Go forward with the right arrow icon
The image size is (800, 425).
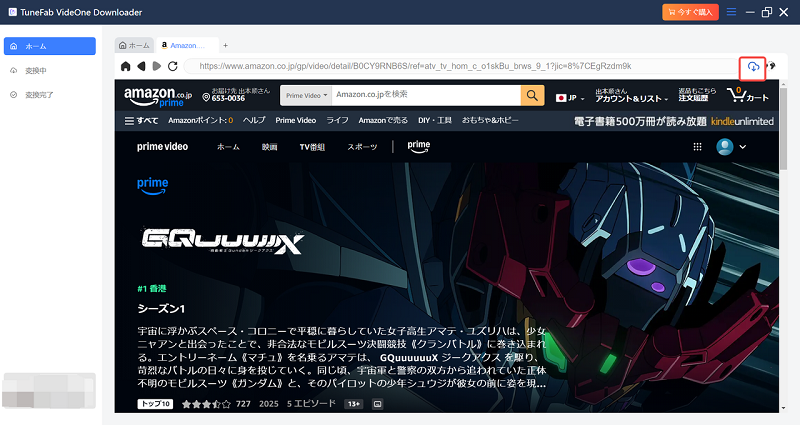tap(157, 66)
